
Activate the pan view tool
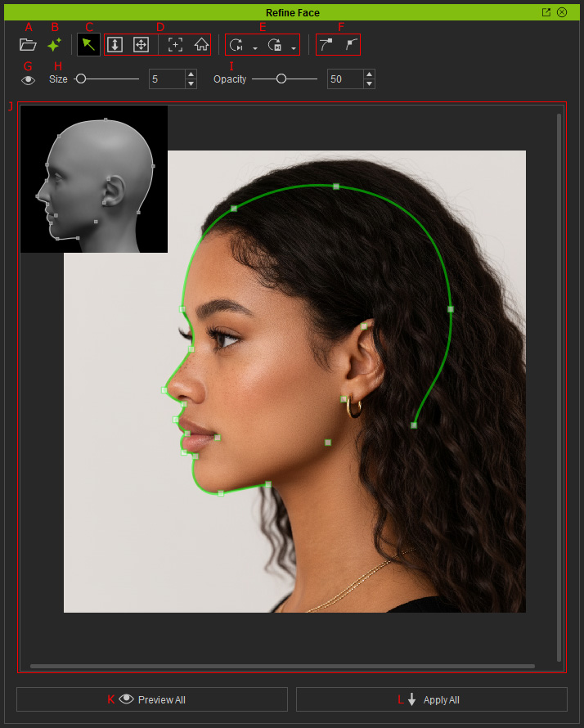141,44
